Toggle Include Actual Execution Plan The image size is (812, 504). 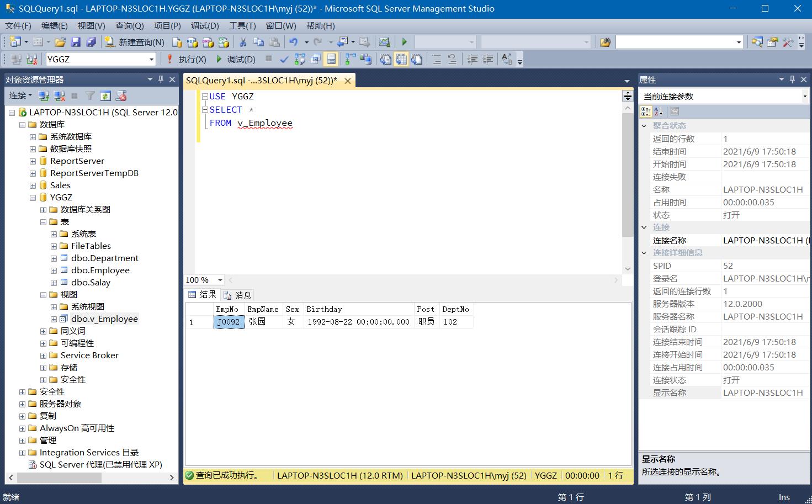coord(350,59)
